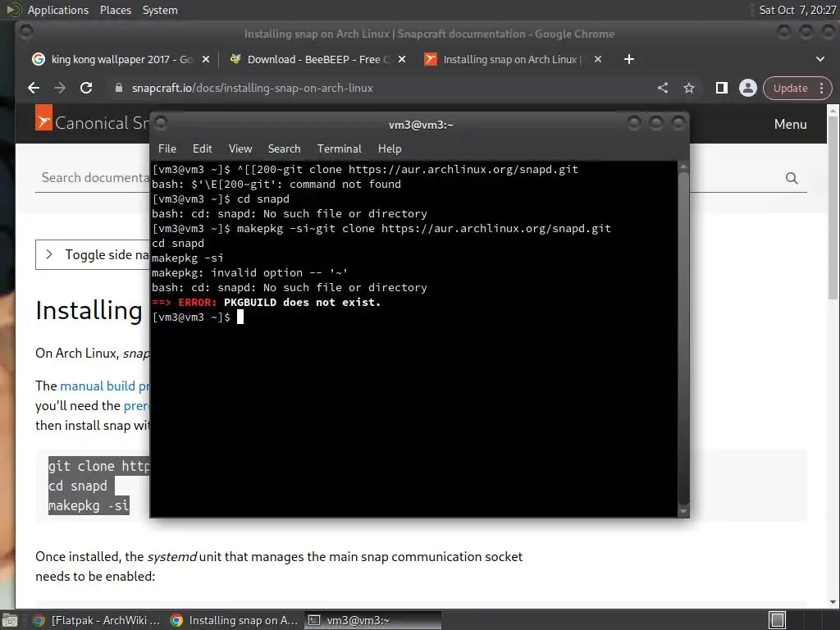Share this page icon in Chrome
Screen dimensions: 840x630
(663, 88)
